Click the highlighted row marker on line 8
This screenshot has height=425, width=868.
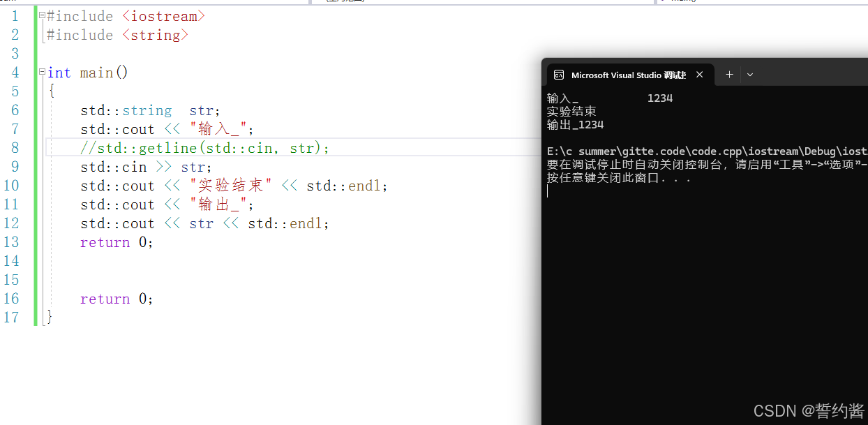point(49,147)
